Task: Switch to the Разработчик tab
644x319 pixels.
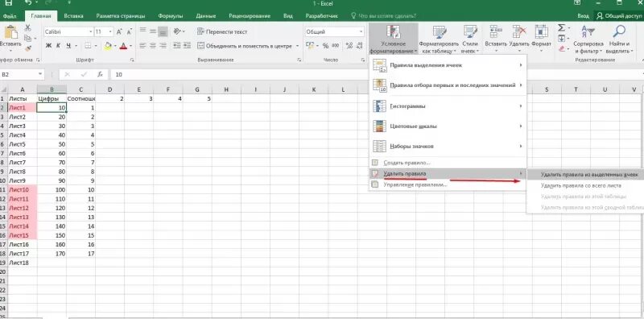Action: point(321,16)
